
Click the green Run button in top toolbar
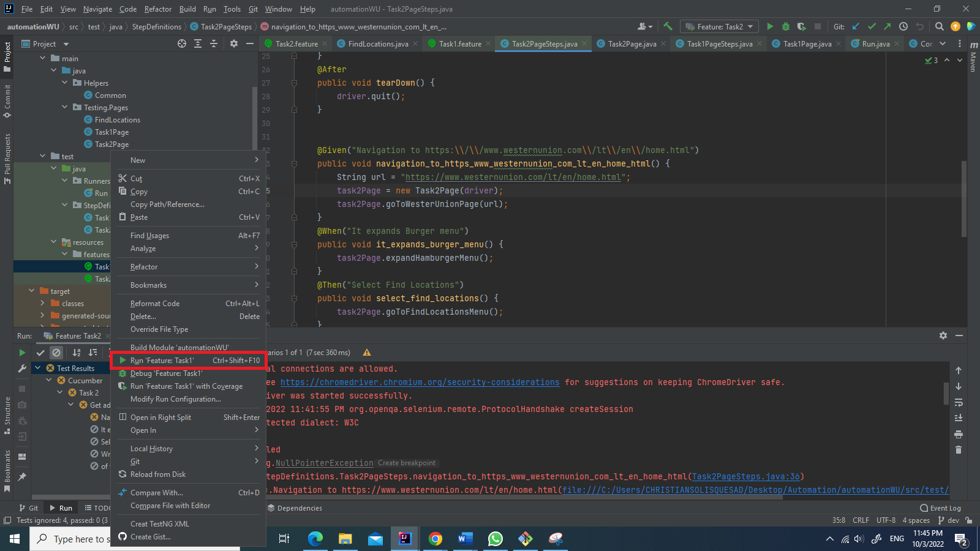(x=770, y=26)
